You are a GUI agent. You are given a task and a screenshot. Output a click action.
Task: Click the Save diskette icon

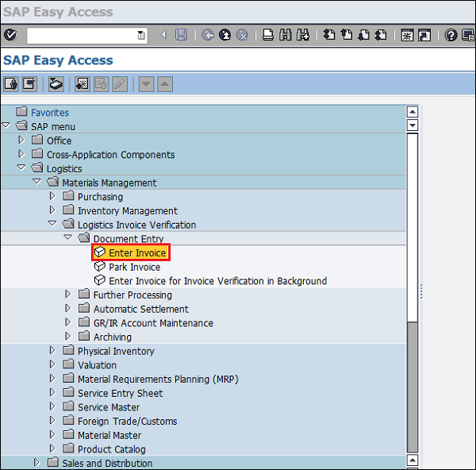(x=181, y=35)
